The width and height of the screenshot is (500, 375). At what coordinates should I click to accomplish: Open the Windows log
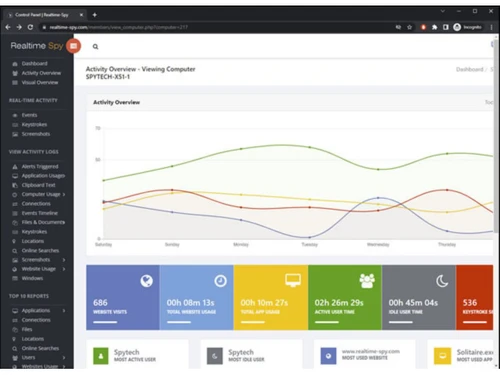tap(32, 278)
